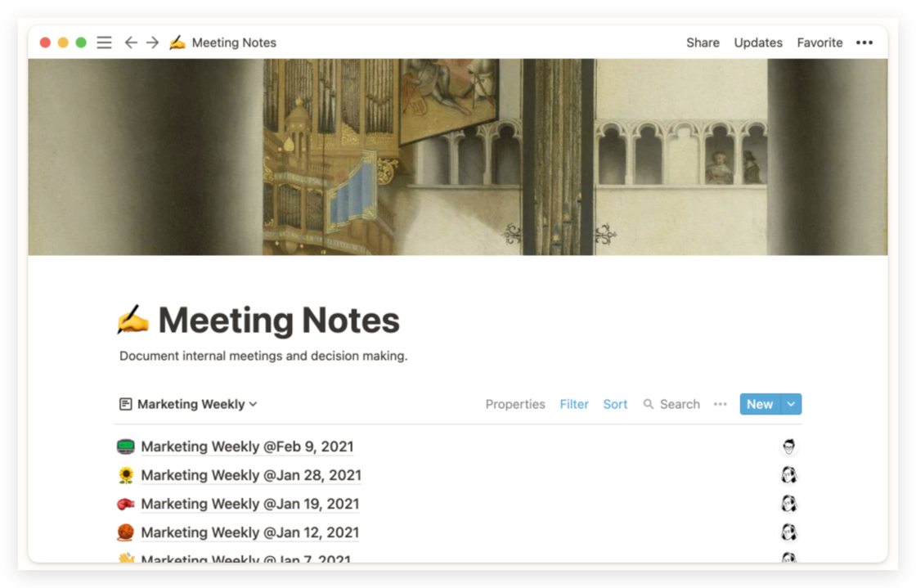Open the sidebar hamburger menu
The width and height of the screenshot is (916, 588).
tap(104, 43)
